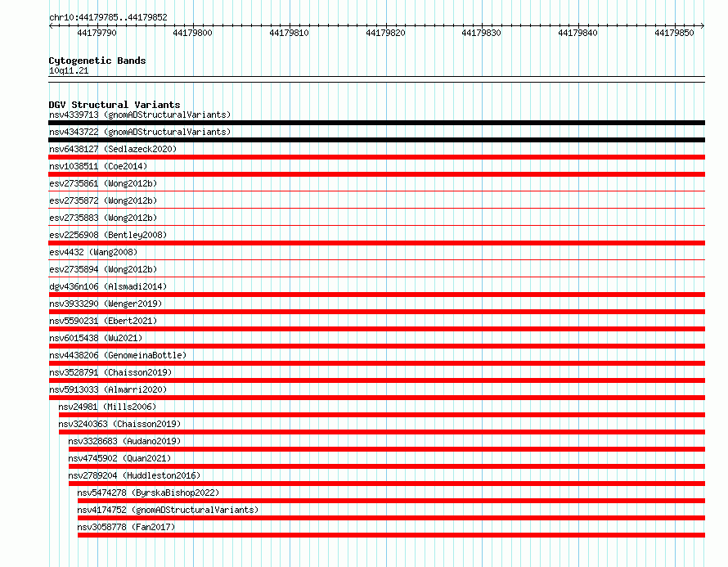Select nsv3328683 Audano2019 variant

coord(124,441)
